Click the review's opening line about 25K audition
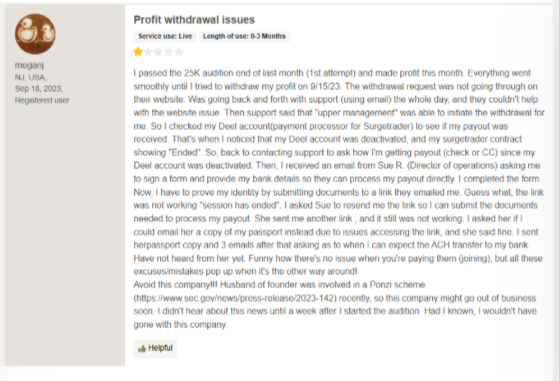The image size is (559, 381). (x=332, y=73)
